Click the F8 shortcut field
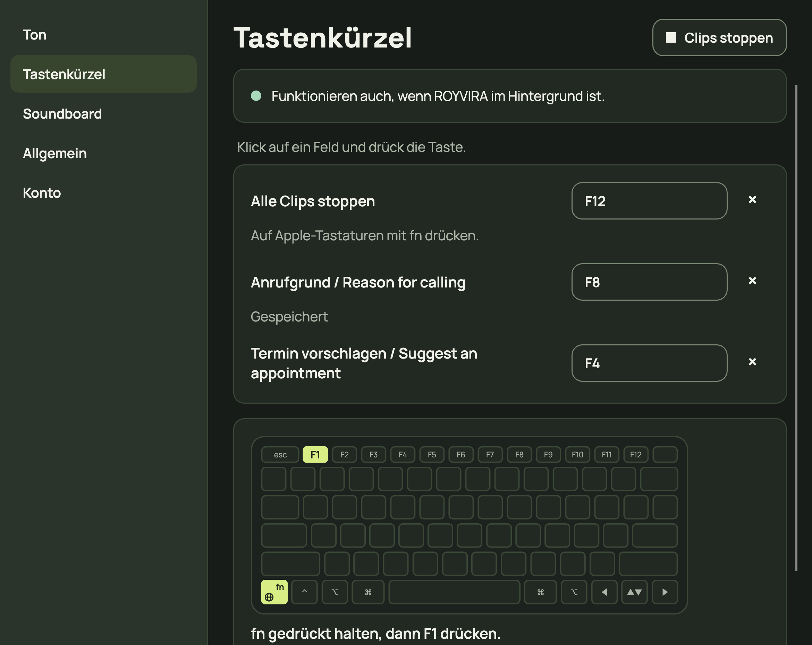The image size is (812, 645). pyautogui.click(x=649, y=282)
